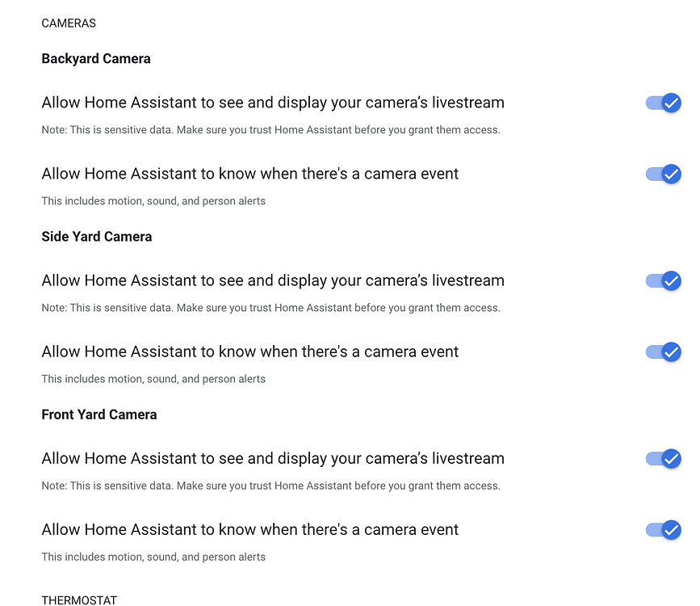
Task: Click Backyard Camera livestream permission text
Action: [273, 103]
